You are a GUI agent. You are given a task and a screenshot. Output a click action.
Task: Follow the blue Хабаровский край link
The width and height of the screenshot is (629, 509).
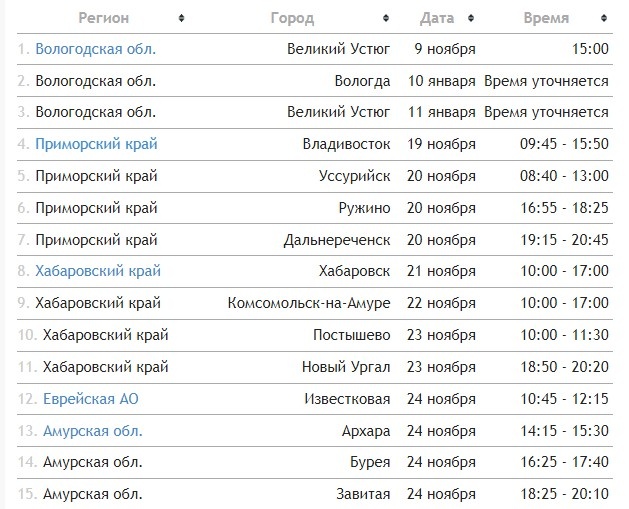(97, 271)
